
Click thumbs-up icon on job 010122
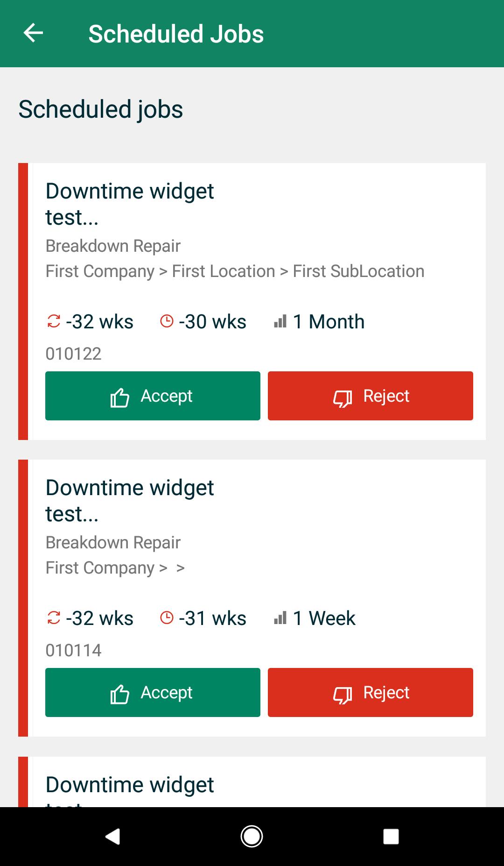click(x=119, y=398)
